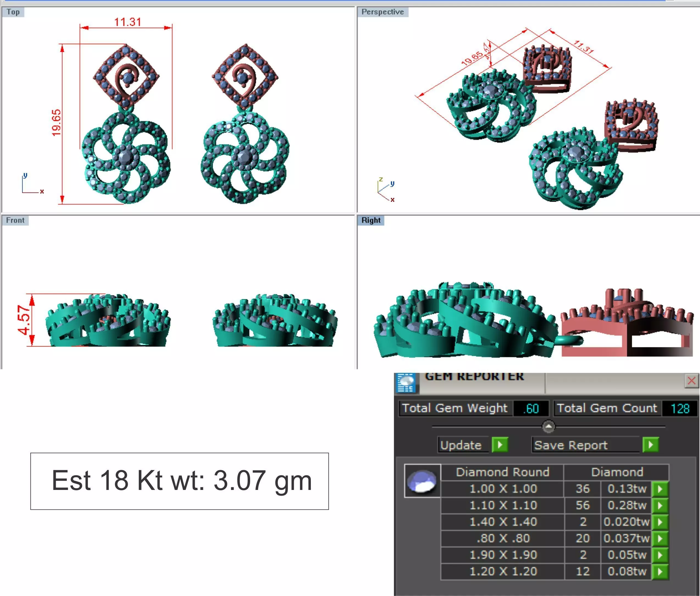Click the 0.020tw weight cell

coord(627,522)
